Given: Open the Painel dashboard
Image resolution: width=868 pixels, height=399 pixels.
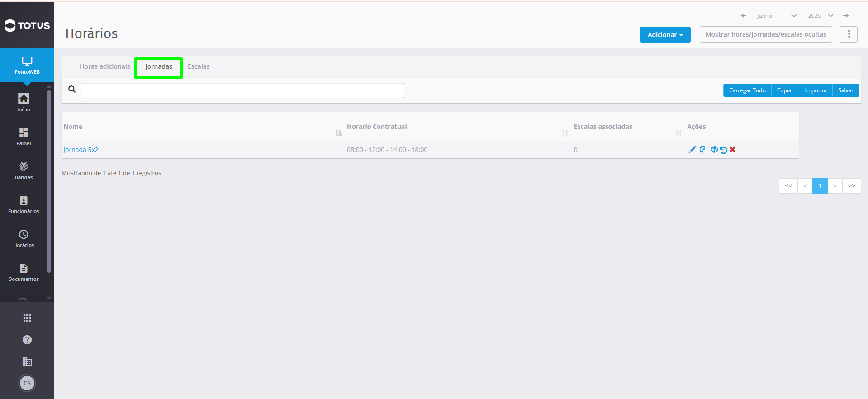Looking at the screenshot, I should tap(24, 137).
